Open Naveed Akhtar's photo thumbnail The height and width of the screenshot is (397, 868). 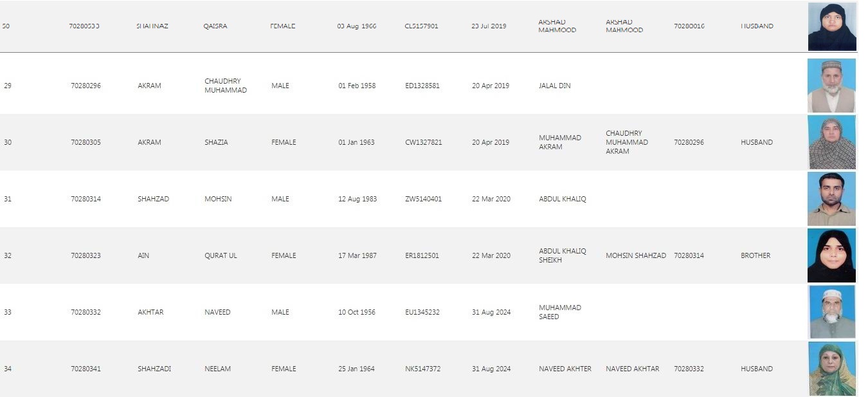831,312
